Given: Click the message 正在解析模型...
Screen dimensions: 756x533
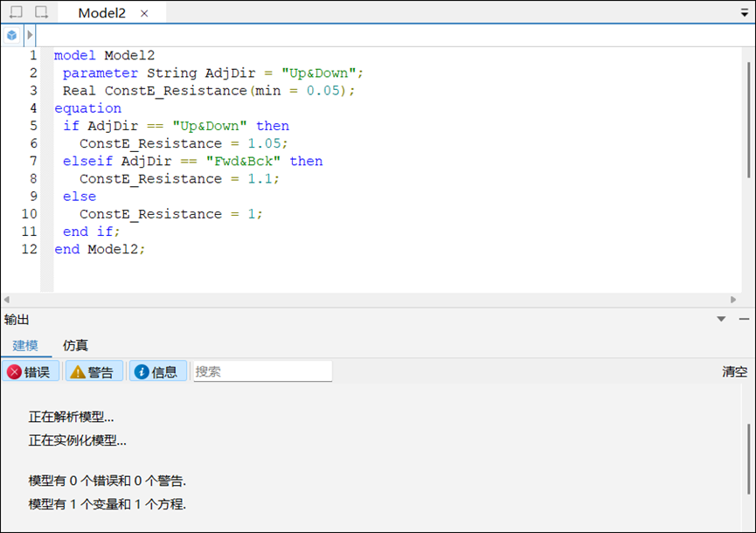Looking at the screenshot, I should click(71, 417).
